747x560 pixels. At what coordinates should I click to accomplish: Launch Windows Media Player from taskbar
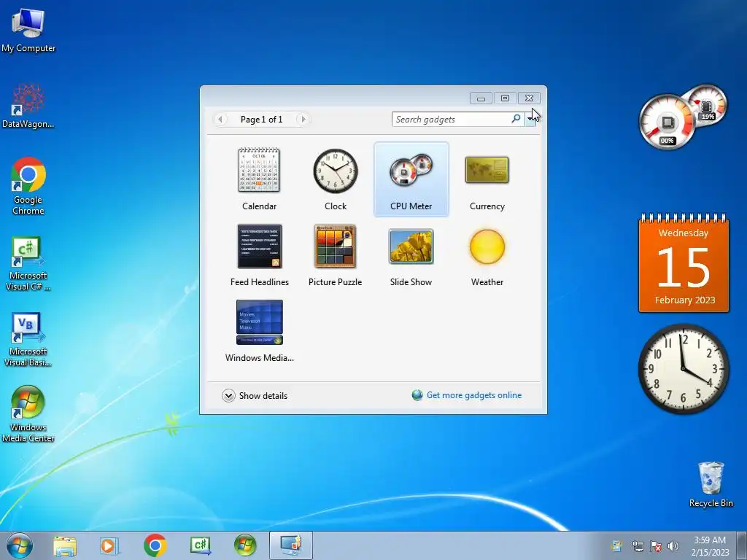[109, 545]
